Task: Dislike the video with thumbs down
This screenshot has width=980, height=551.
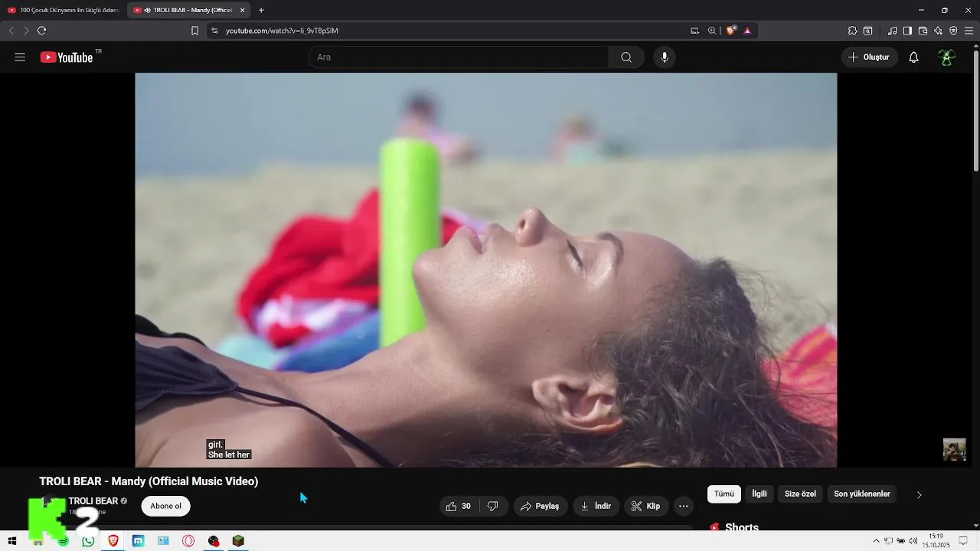Action: tap(493, 506)
